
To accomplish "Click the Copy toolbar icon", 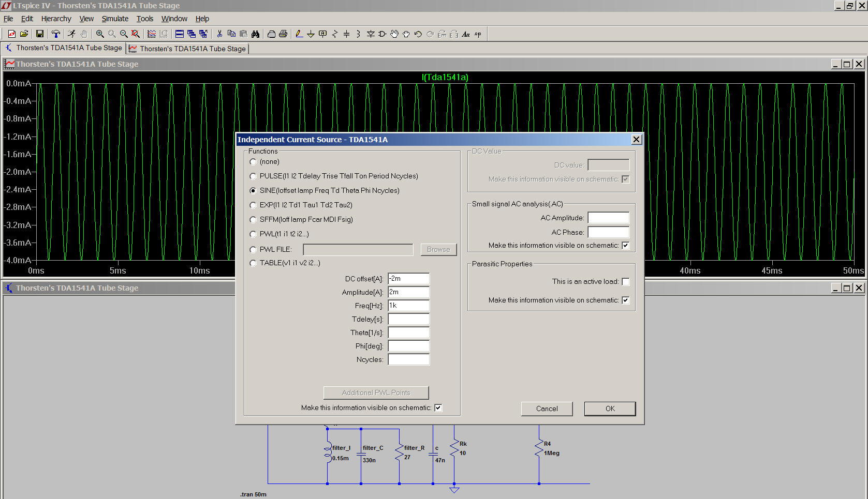I will (x=231, y=34).
